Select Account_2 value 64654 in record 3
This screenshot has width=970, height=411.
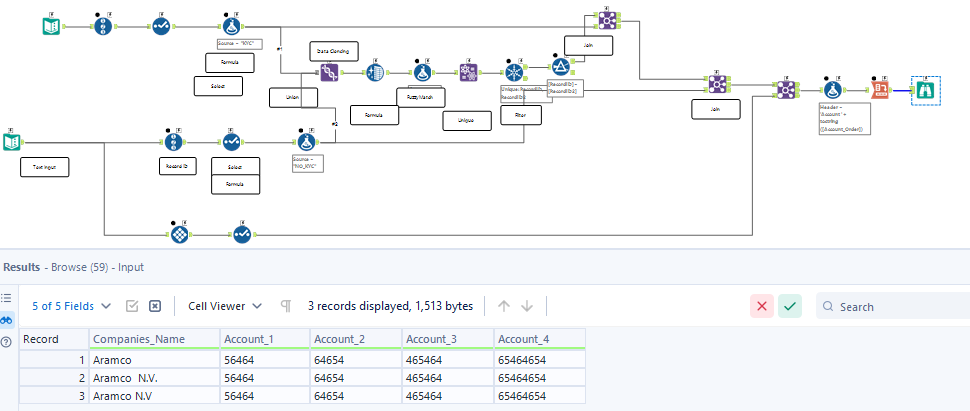pyautogui.click(x=356, y=396)
